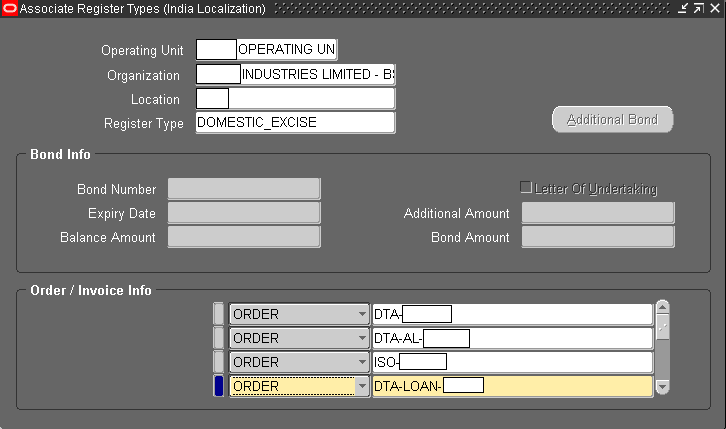Select the record indicator for the first DTA row
The image size is (726, 429).
pyautogui.click(x=219, y=314)
